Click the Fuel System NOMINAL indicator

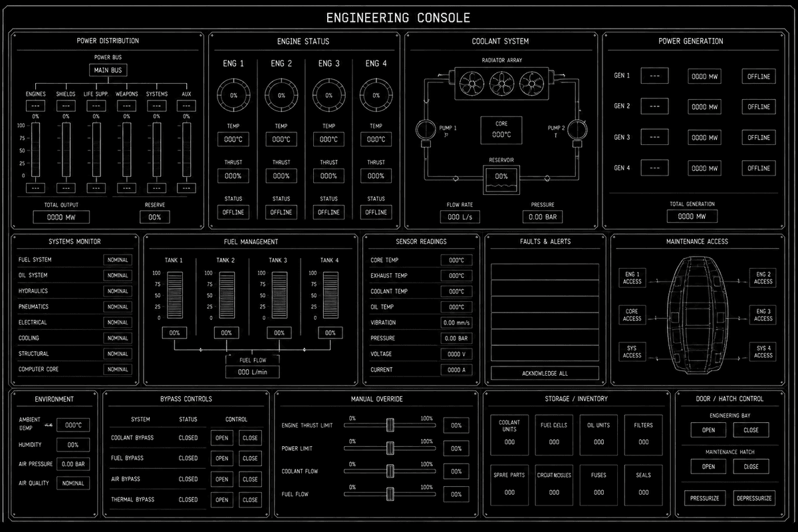pos(118,260)
